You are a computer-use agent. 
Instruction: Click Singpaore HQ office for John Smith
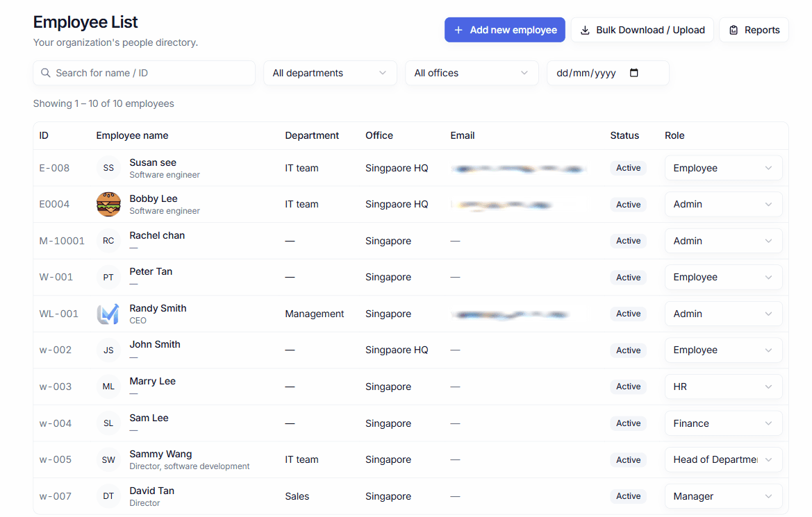click(x=397, y=350)
